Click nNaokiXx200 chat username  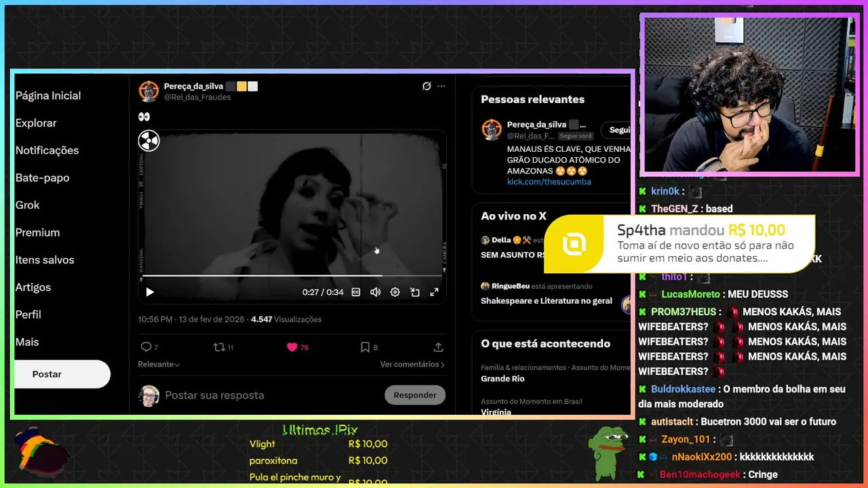pos(702,457)
